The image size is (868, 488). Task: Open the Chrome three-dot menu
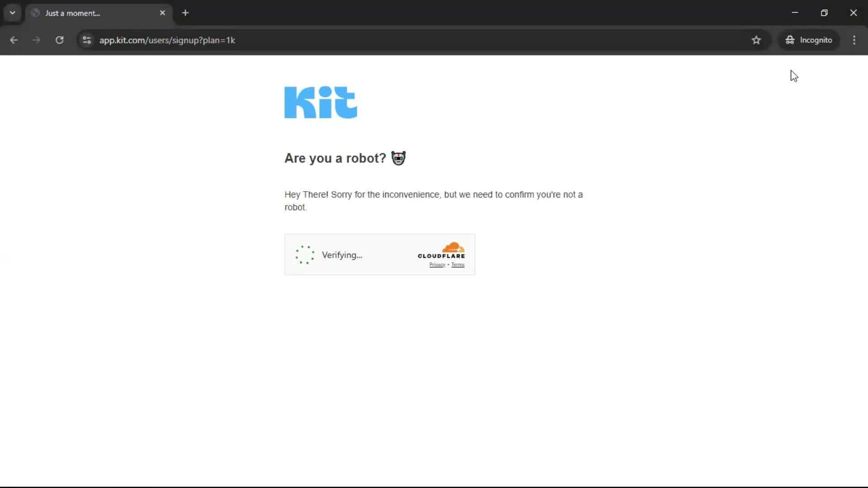(854, 40)
